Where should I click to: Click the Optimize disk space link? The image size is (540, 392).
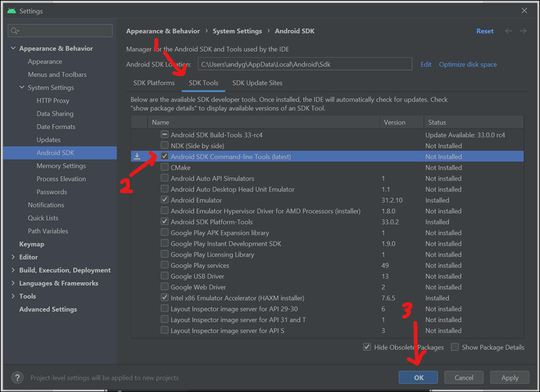click(468, 64)
